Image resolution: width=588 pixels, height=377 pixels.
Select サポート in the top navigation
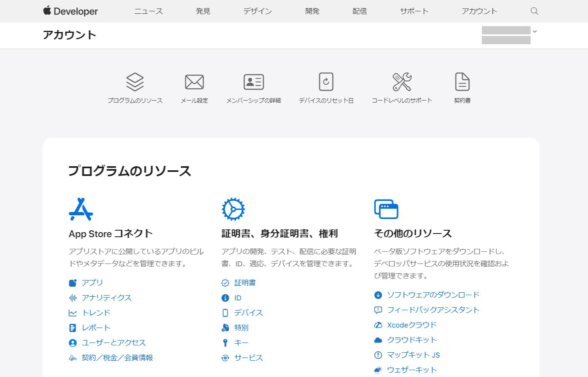point(414,11)
